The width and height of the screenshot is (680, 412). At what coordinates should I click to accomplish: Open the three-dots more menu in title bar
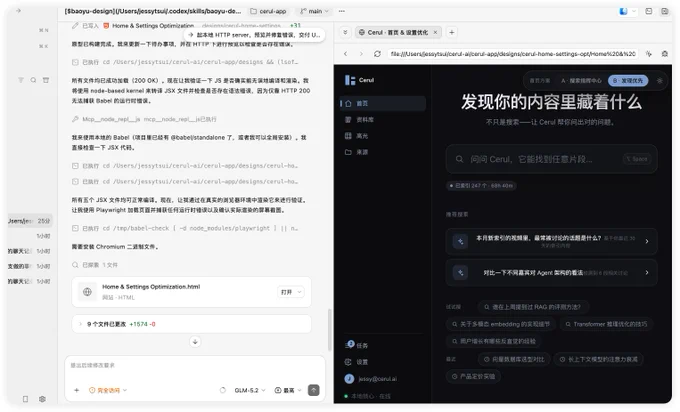click(x=342, y=11)
